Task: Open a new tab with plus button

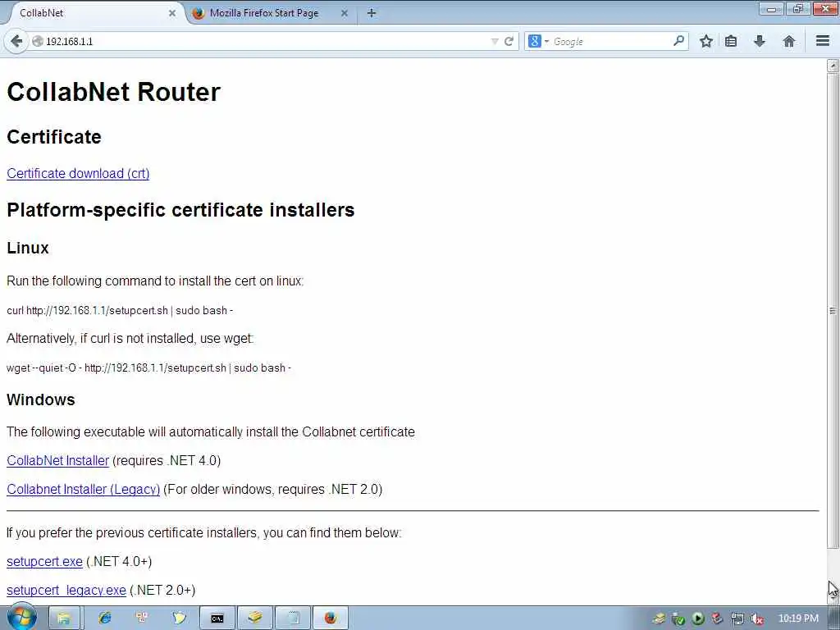Action: pos(372,13)
